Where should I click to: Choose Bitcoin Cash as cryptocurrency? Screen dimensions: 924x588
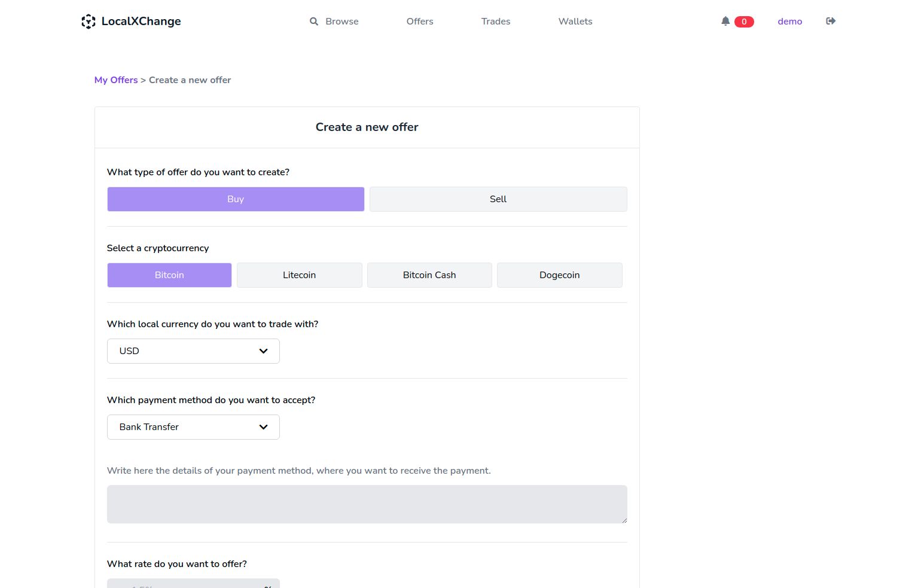coord(429,275)
